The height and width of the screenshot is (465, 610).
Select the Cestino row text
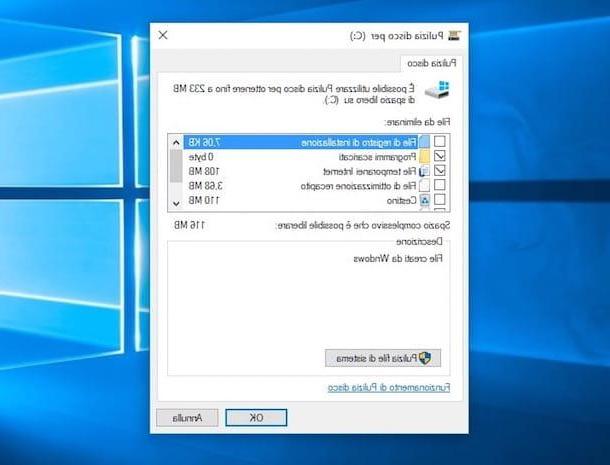(x=401, y=200)
